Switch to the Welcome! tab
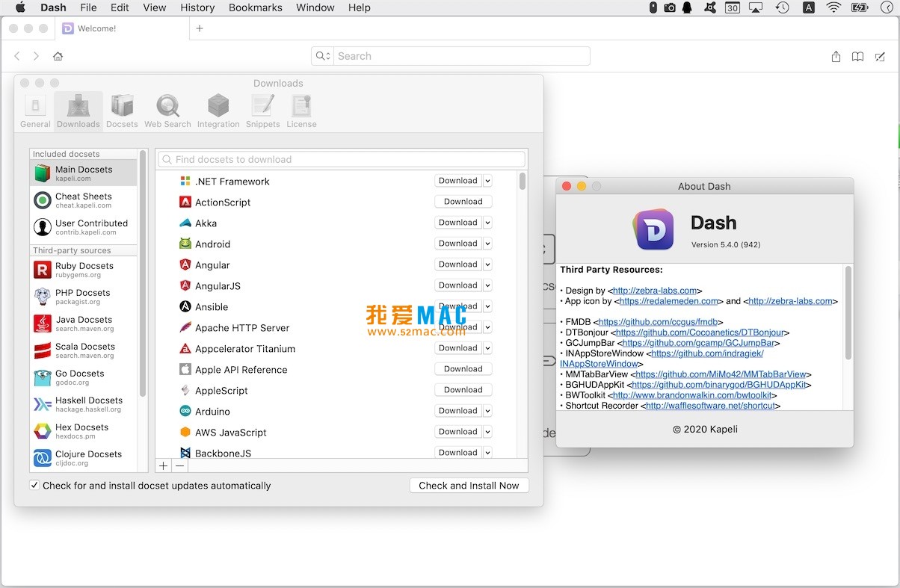This screenshot has width=900, height=588. click(x=124, y=28)
